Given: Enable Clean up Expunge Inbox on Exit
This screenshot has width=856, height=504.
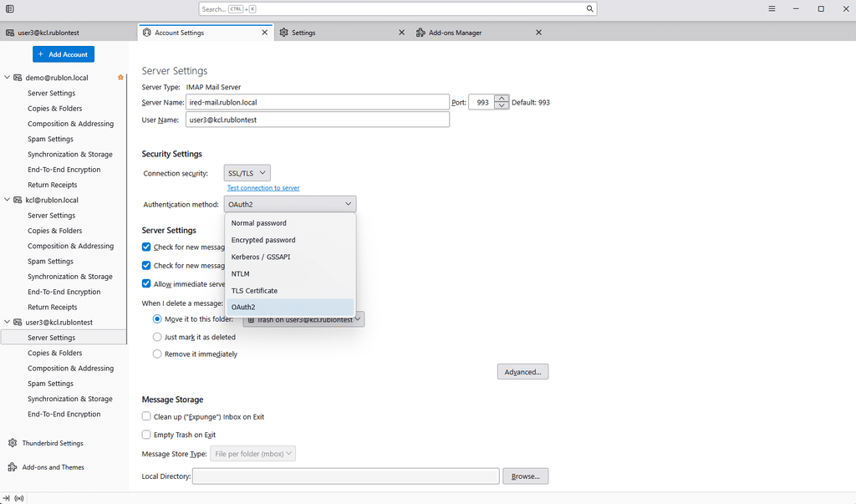Looking at the screenshot, I should click(146, 416).
